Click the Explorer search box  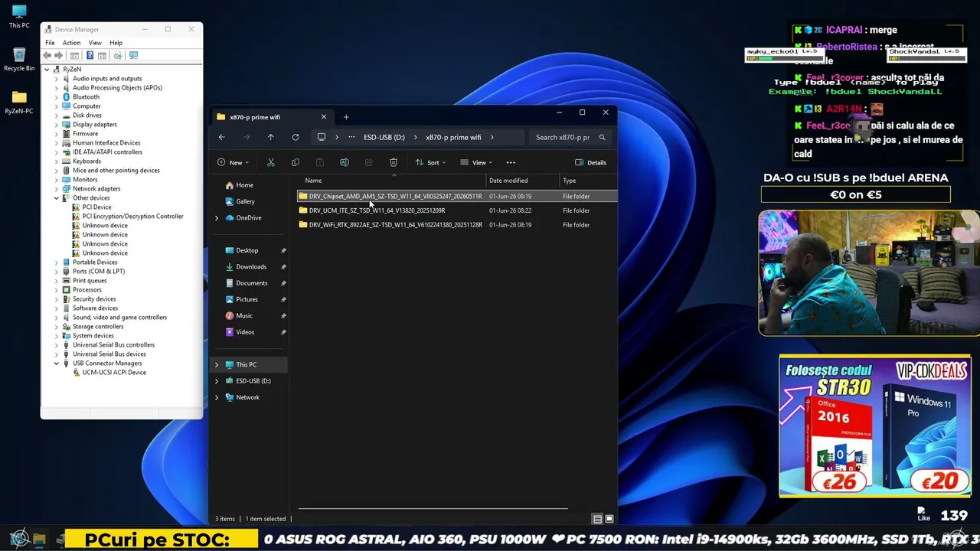point(571,138)
